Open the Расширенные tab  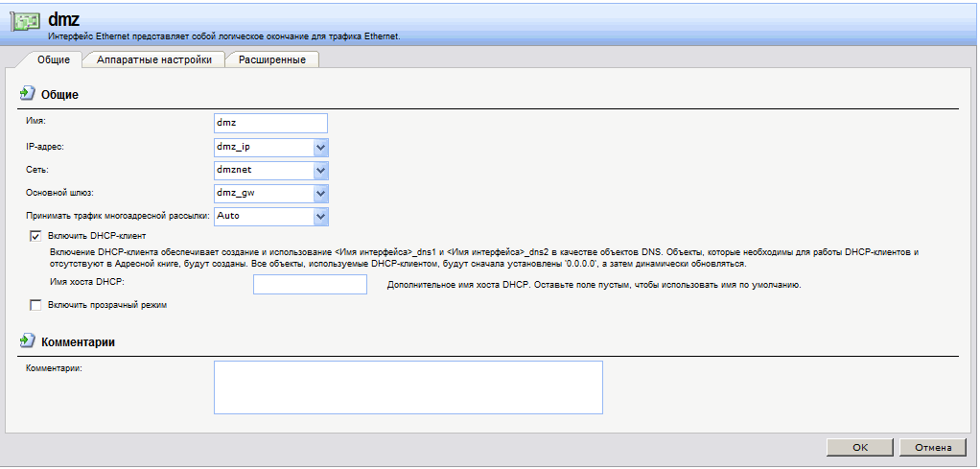(272, 60)
